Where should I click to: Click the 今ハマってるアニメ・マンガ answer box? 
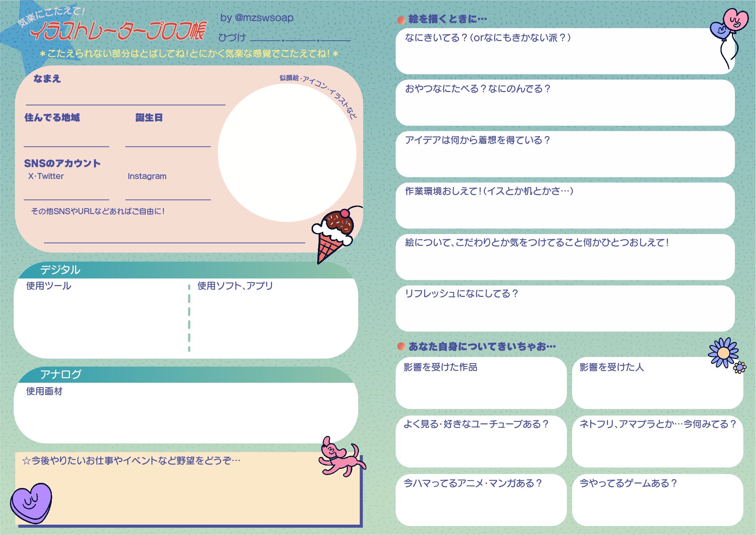tap(481, 500)
